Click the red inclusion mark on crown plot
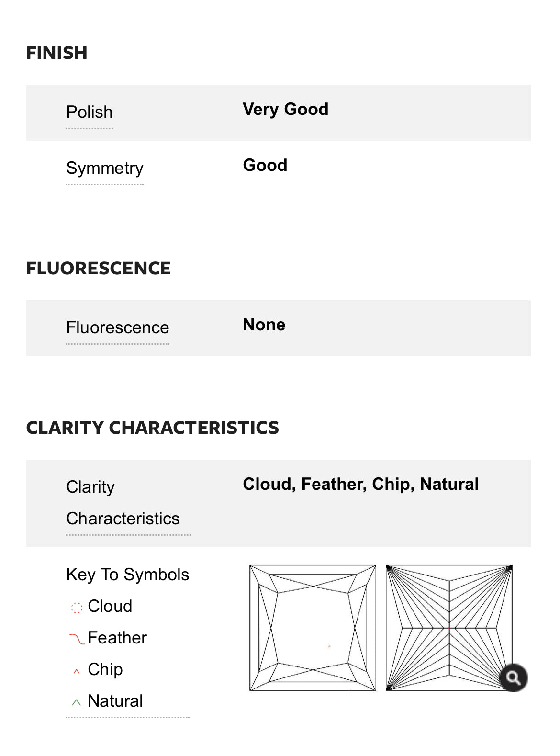This screenshot has width=560, height=756. pos(329,646)
